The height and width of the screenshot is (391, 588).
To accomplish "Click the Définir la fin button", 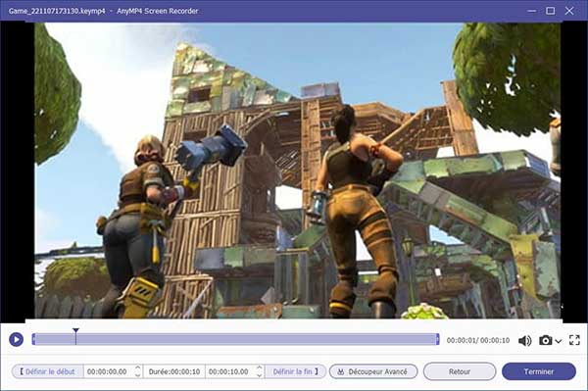I will [x=296, y=371].
